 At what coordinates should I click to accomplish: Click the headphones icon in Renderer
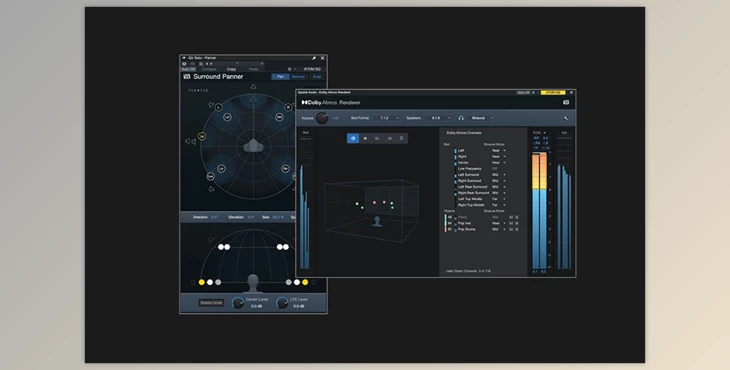(x=461, y=118)
